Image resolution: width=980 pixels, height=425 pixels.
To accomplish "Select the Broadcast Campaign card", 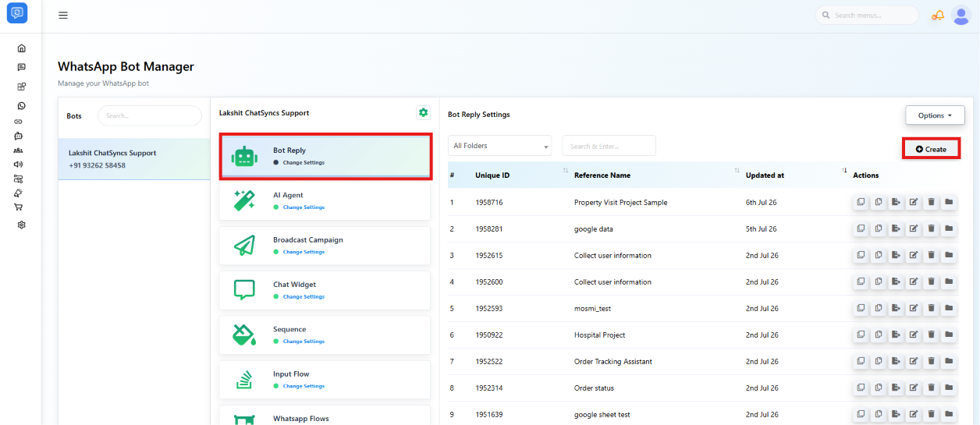I will (x=325, y=246).
